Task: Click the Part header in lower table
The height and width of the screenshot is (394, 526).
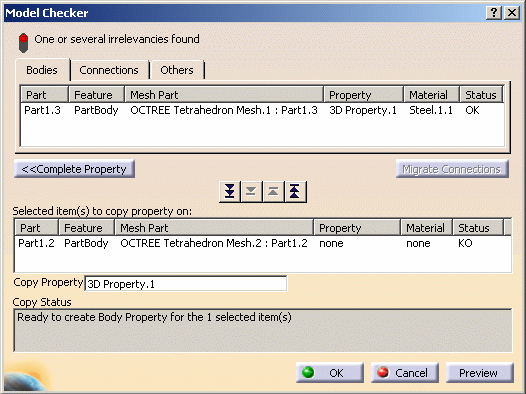Action: coord(37,228)
